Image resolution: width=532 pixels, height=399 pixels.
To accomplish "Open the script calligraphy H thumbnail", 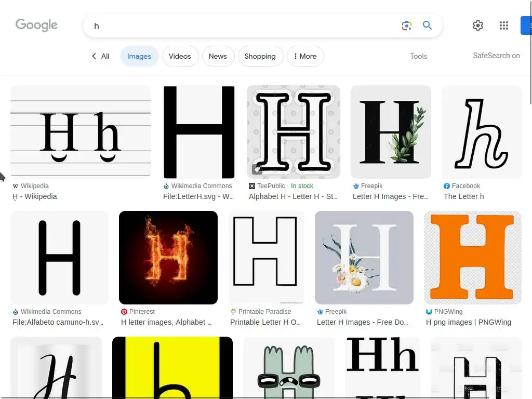I will tap(56, 368).
